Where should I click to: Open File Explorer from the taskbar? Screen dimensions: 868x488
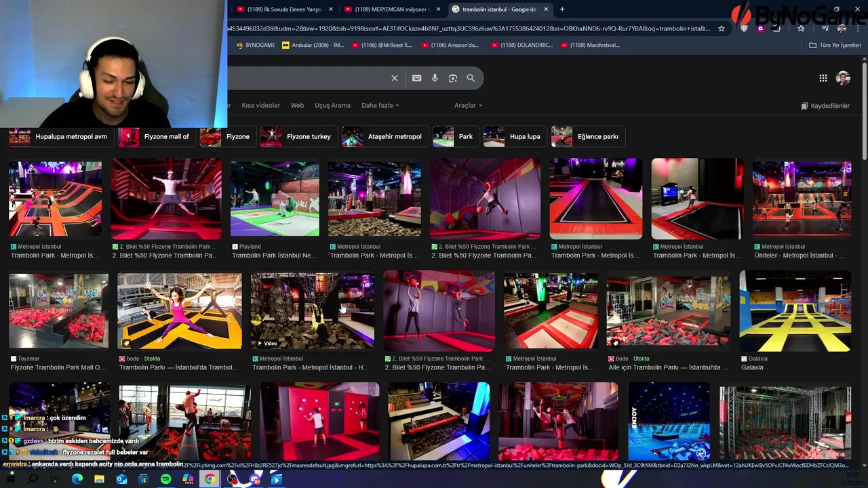coord(99,479)
